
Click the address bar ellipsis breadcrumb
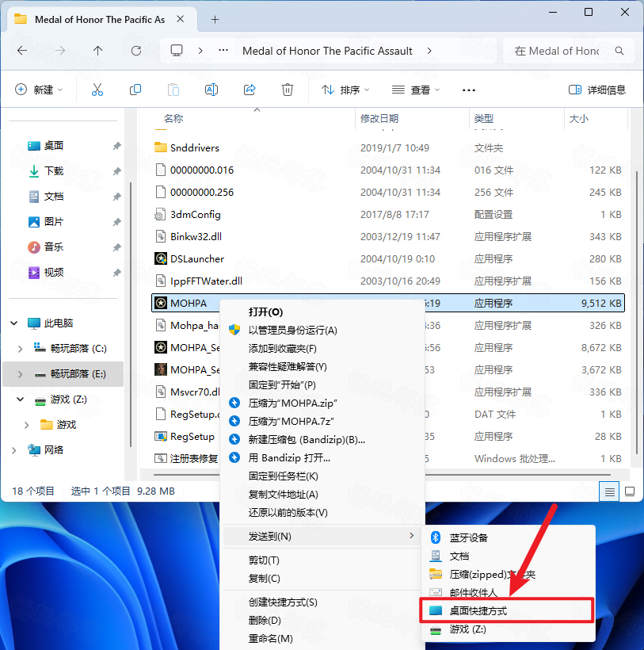pyautogui.click(x=223, y=51)
